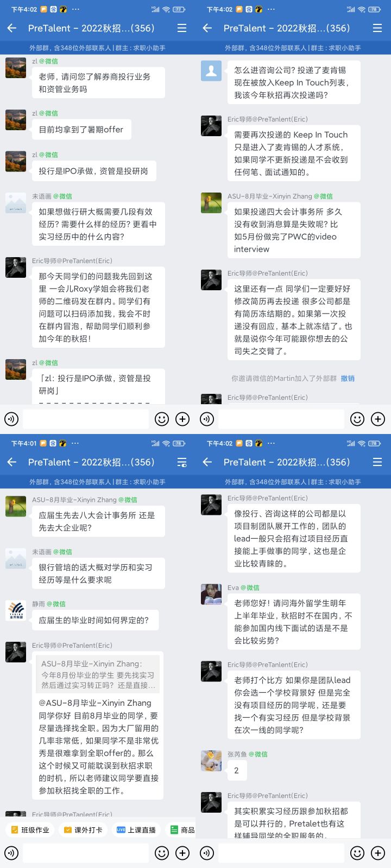Tap 撤销 to undo the Martin invitation

coord(348,378)
